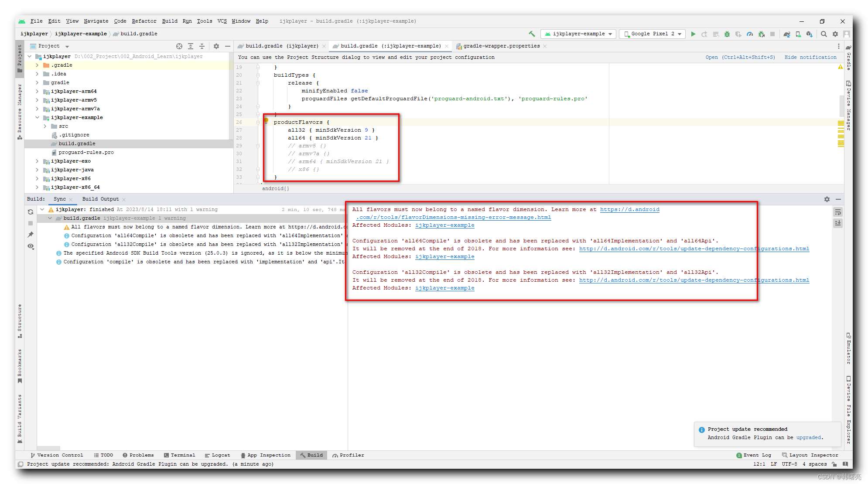Run the app with the green play icon
868x484 pixels.
coord(694,34)
